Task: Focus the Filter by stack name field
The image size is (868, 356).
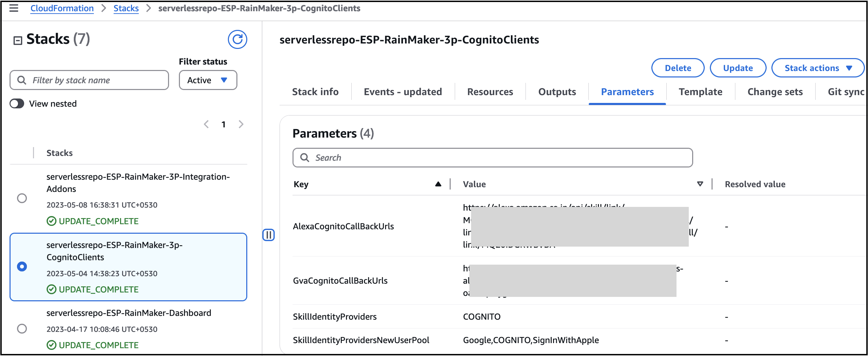Action: pyautogui.click(x=89, y=80)
